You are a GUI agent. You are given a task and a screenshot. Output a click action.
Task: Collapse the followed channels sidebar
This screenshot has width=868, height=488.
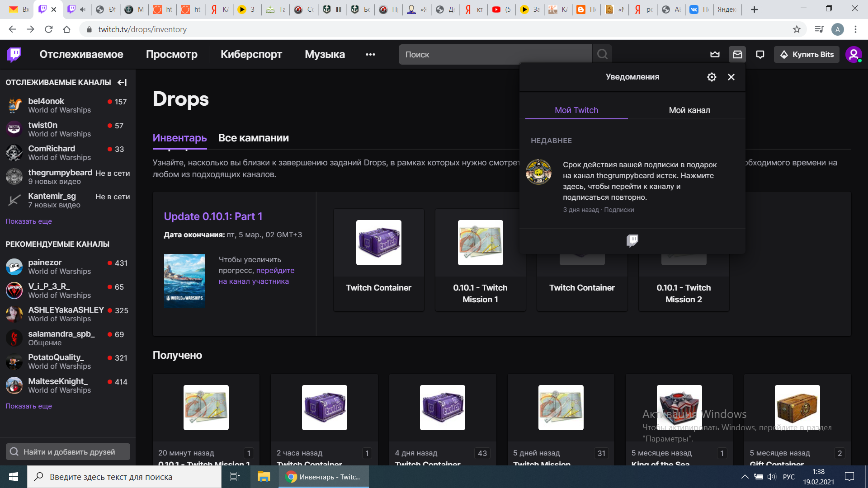pyautogui.click(x=122, y=82)
